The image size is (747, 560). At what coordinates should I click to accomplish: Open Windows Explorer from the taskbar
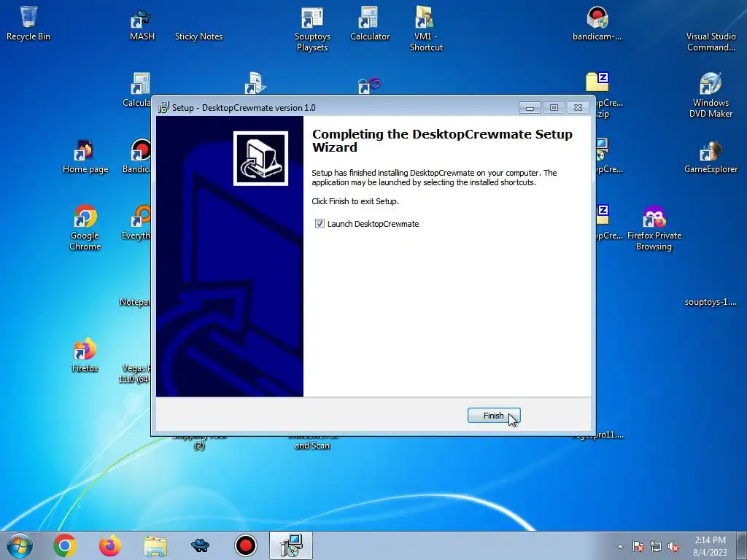pos(155,546)
